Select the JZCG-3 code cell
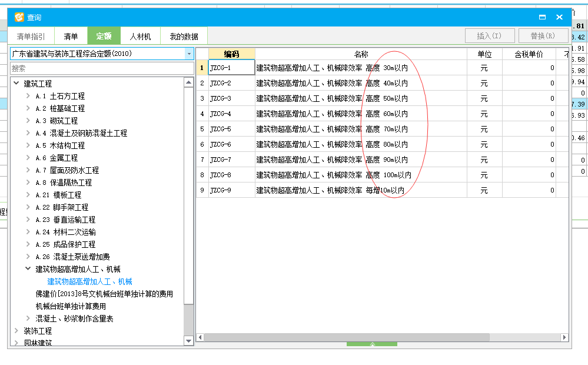 (x=231, y=99)
